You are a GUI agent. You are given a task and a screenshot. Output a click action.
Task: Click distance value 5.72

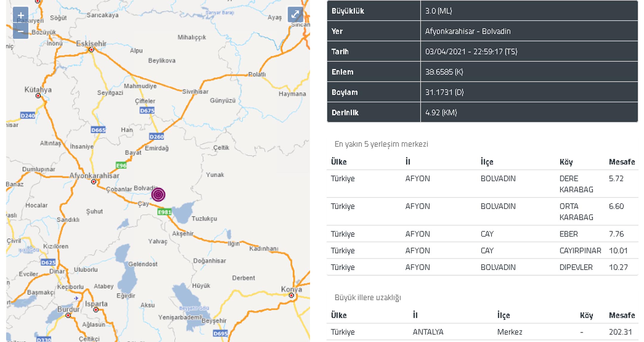(x=616, y=179)
